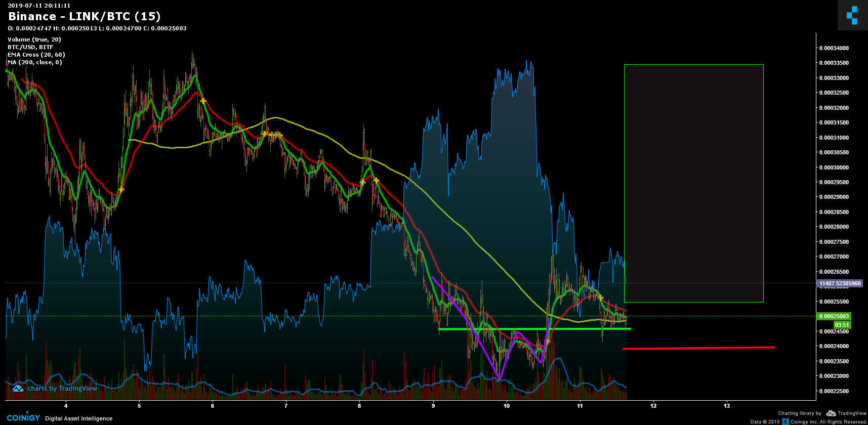Click date label 7 on time axis
The image size is (868, 425).
click(x=286, y=406)
